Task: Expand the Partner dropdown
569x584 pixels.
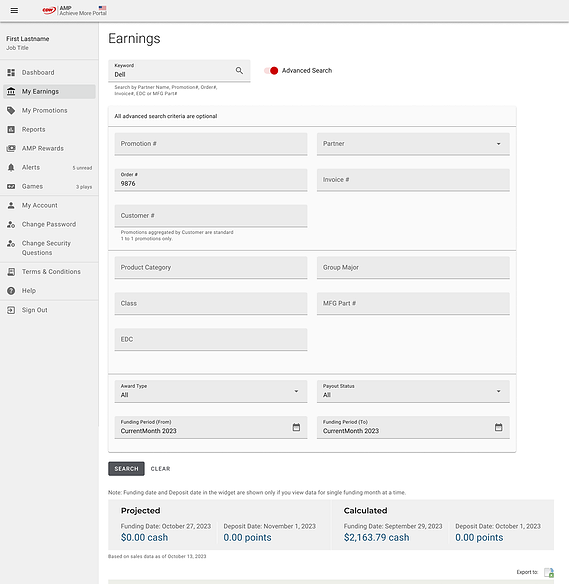Action: click(x=413, y=144)
